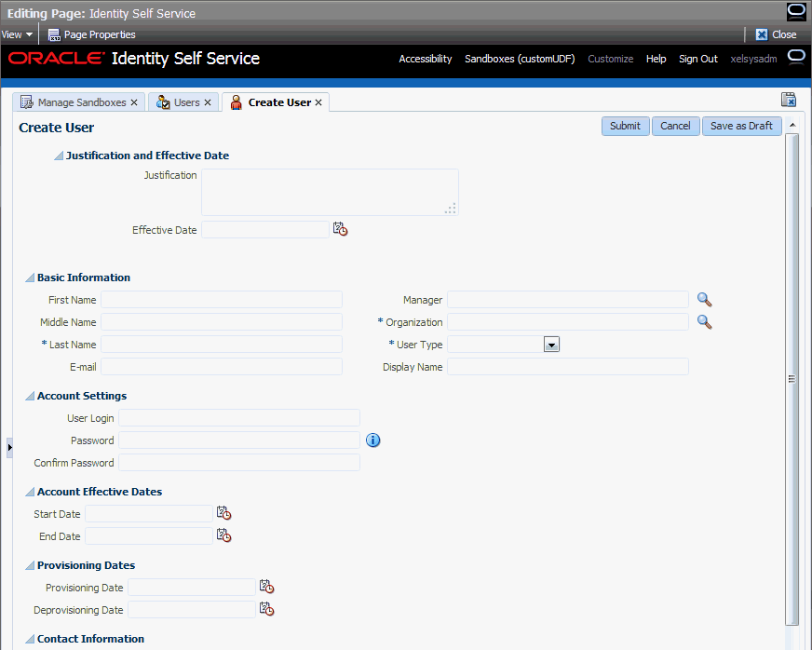Click the scrollbar up arrow

pos(792,125)
